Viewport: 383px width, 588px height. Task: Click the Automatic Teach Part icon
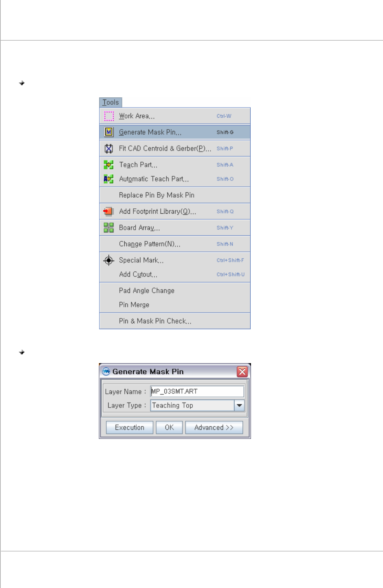(109, 179)
